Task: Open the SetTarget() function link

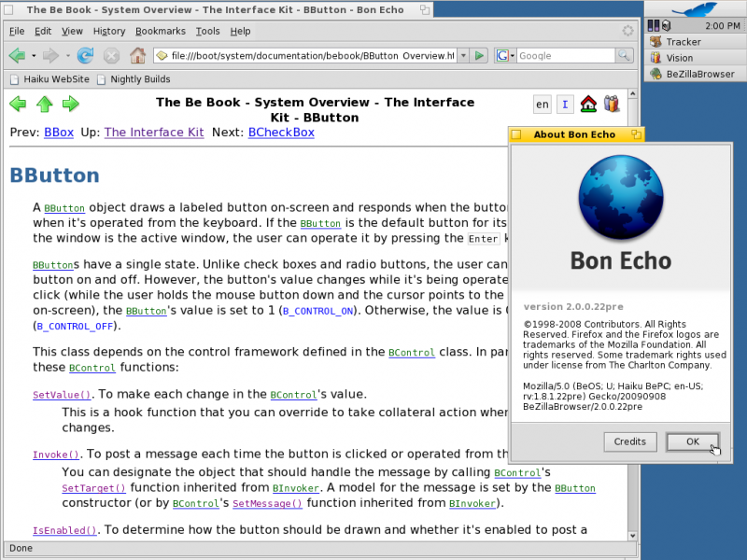Action: 94,488
